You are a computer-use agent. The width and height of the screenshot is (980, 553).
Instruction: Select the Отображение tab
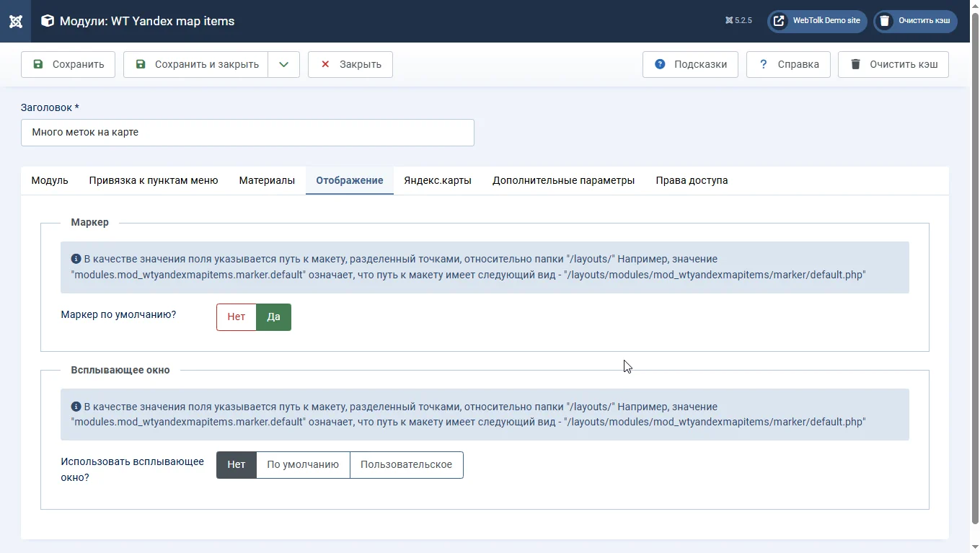click(350, 180)
